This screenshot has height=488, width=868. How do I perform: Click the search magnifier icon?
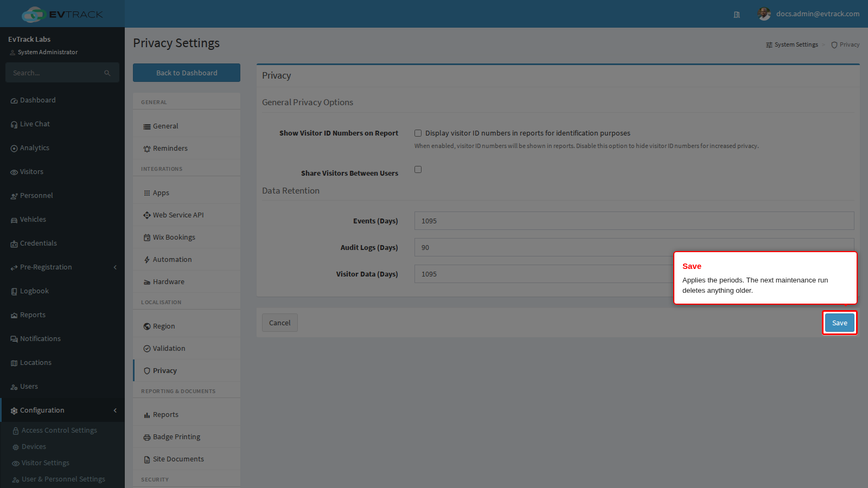[107, 73]
